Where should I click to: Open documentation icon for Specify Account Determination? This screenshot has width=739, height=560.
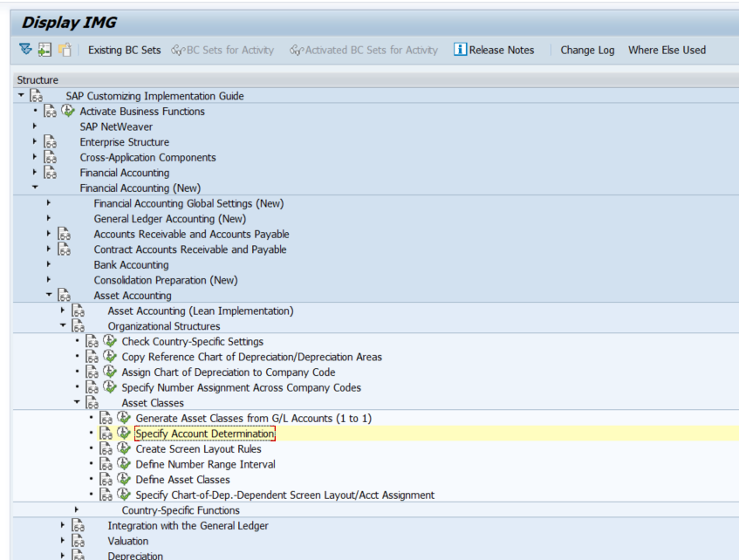[x=106, y=434]
